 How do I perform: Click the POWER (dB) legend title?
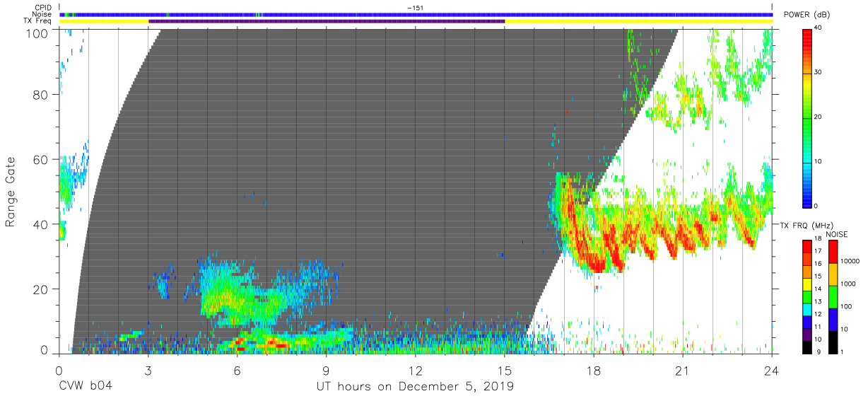point(806,15)
